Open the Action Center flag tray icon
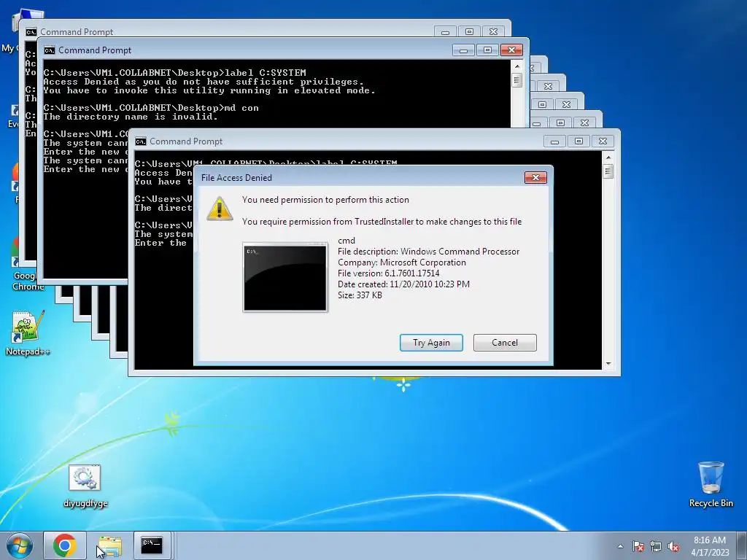Viewport: 747px width, 560px height. (x=638, y=546)
